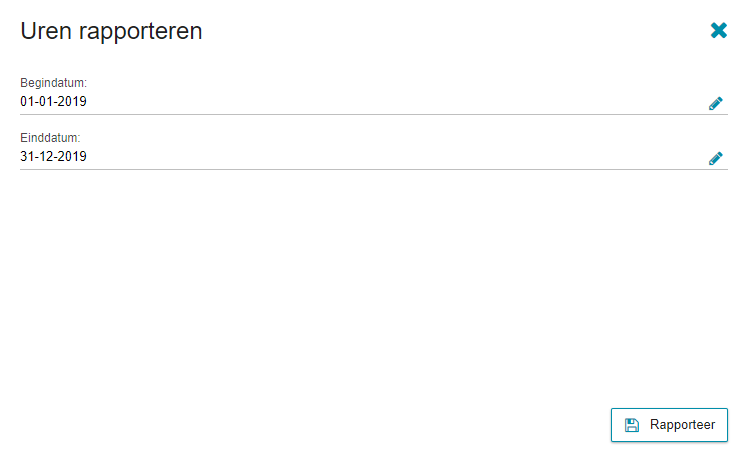The width and height of the screenshot is (749, 460).
Task: Focus the 01-01-2019 date value
Action: [54, 102]
